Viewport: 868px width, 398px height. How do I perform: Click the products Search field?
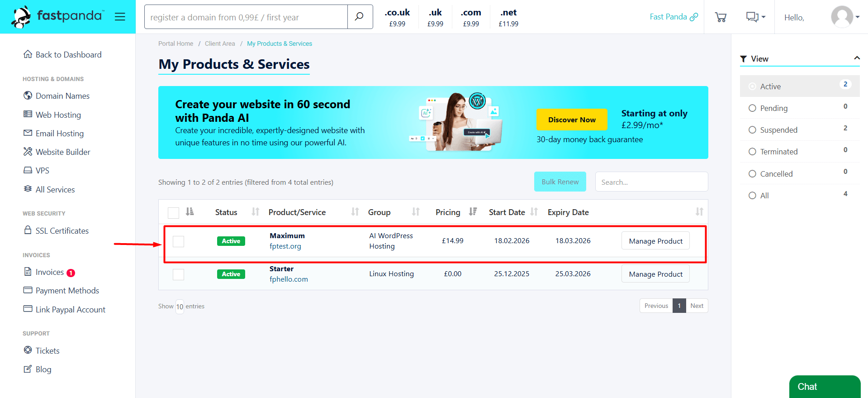[651, 182]
